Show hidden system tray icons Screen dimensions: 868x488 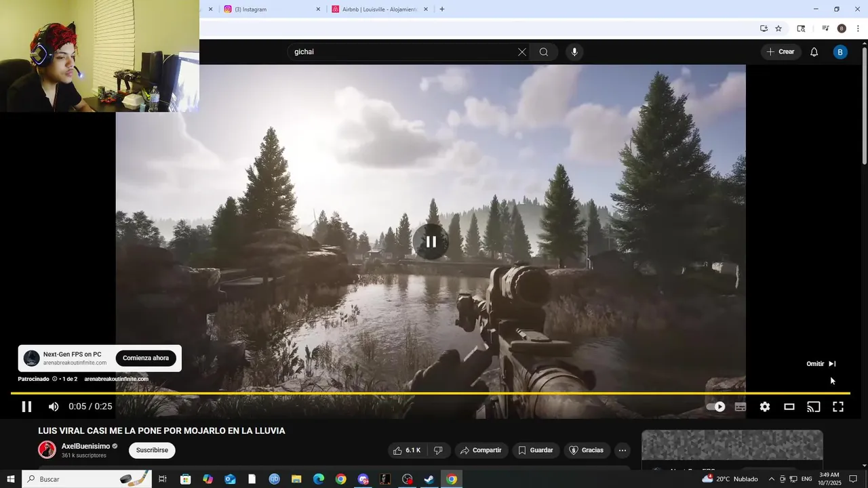click(x=771, y=479)
